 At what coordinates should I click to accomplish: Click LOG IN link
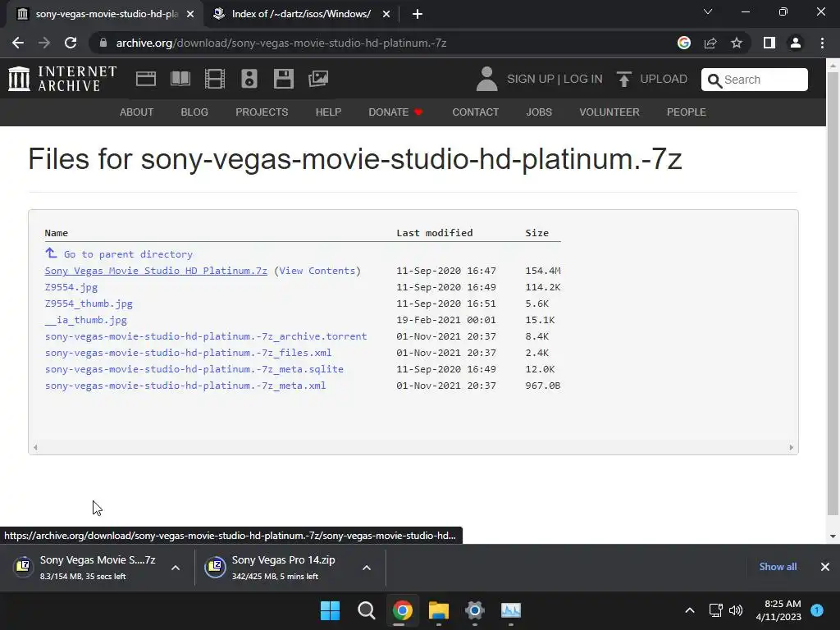pyautogui.click(x=583, y=79)
